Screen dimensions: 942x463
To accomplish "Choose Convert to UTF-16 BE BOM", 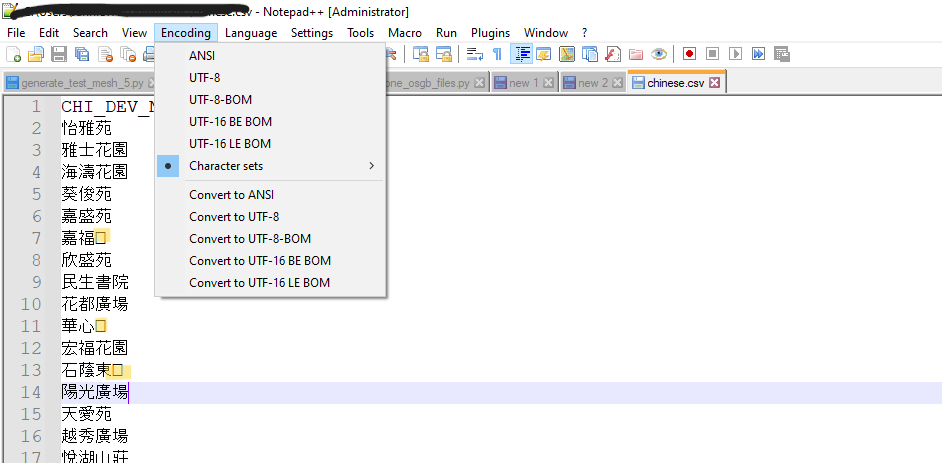I will tap(270, 261).
